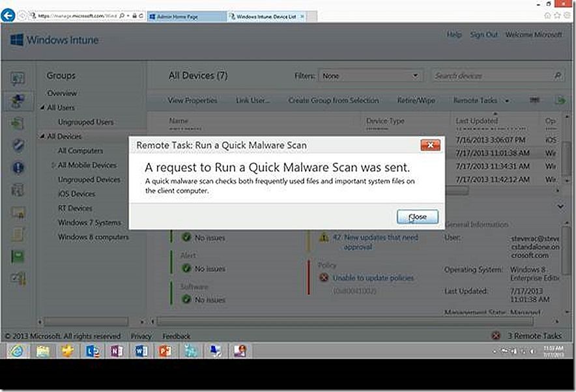Switch to the Admin Home Page tab
Image resolution: width=576 pixels, height=392 pixels.
(186, 16)
